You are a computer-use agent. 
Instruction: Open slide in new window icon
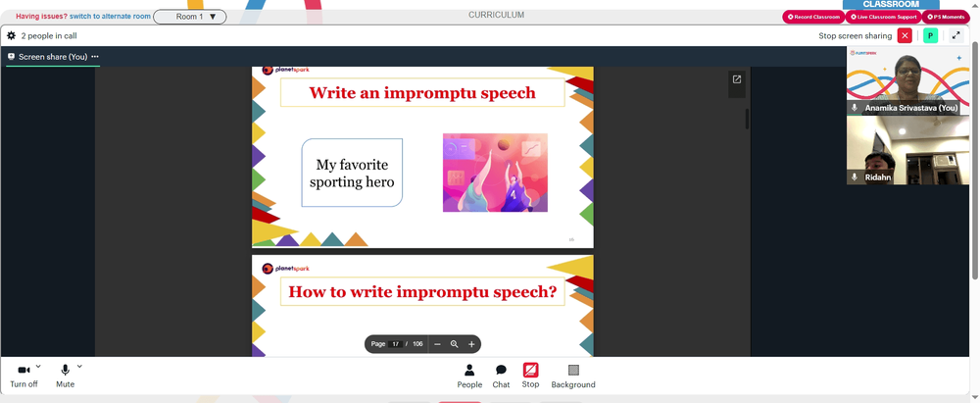click(737, 79)
